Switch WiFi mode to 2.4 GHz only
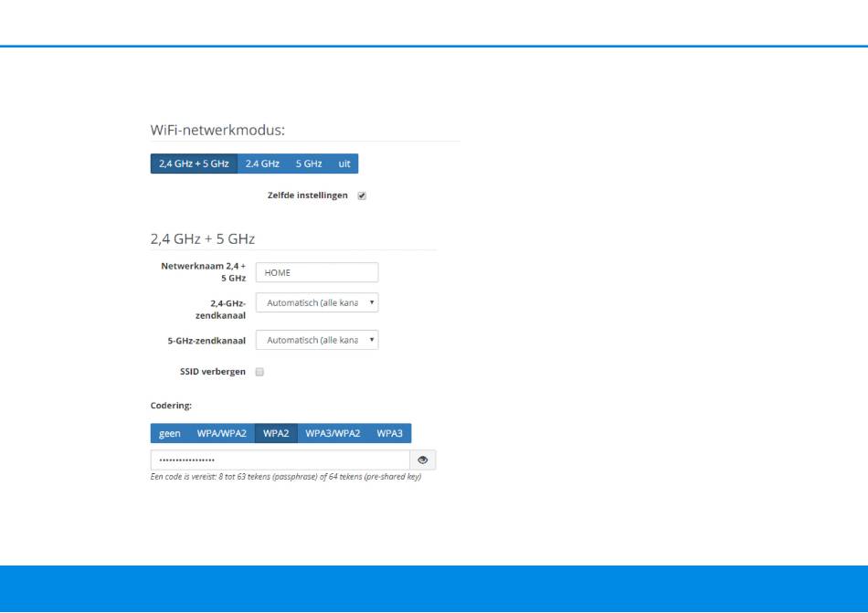 coord(262,164)
